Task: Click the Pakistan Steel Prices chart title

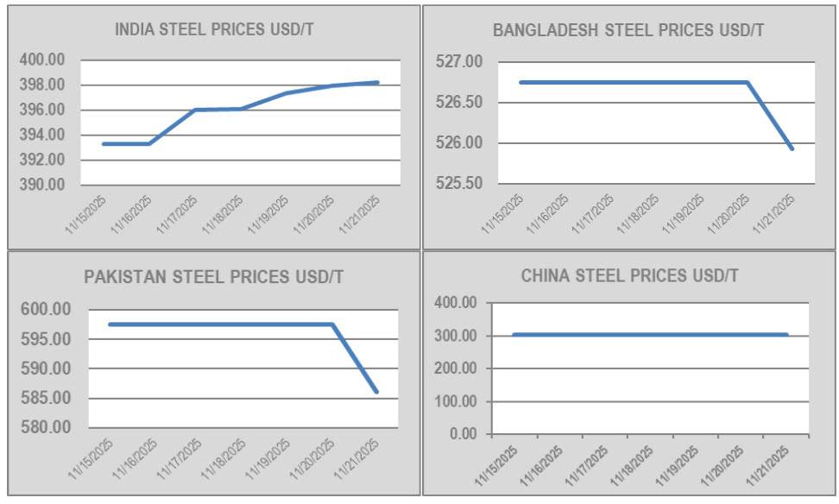Action: click(x=213, y=277)
